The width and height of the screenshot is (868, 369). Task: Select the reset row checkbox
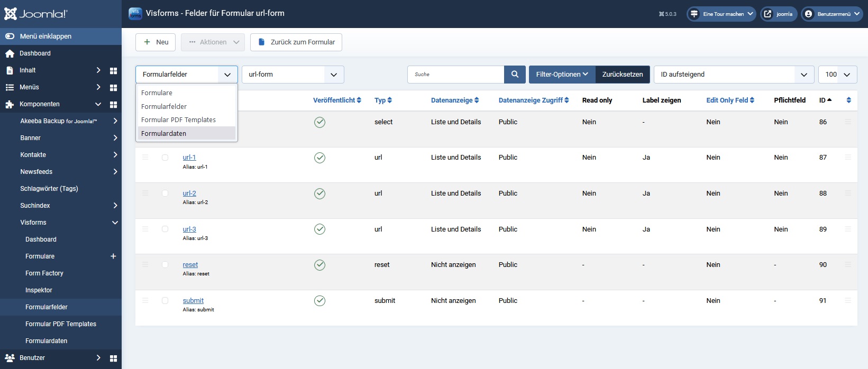(x=165, y=265)
